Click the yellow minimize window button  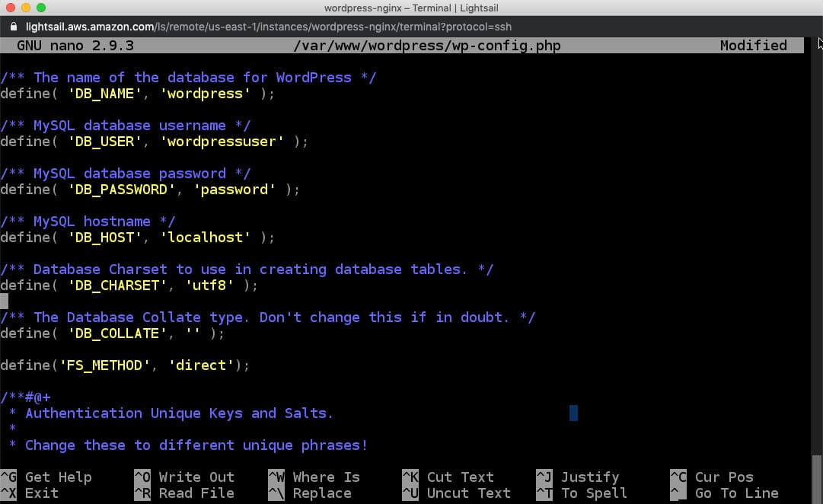tap(26, 8)
